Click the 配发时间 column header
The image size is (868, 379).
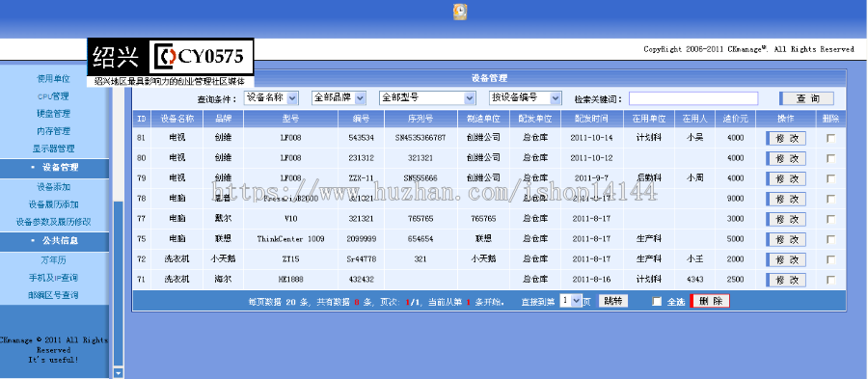coord(592,119)
